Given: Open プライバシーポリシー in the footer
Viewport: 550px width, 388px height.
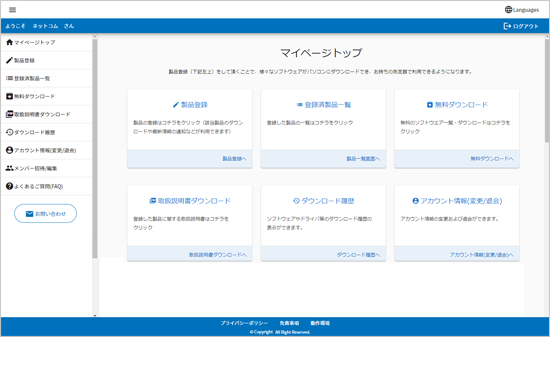Looking at the screenshot, I should pyautogui.click(x=244, y=323).
